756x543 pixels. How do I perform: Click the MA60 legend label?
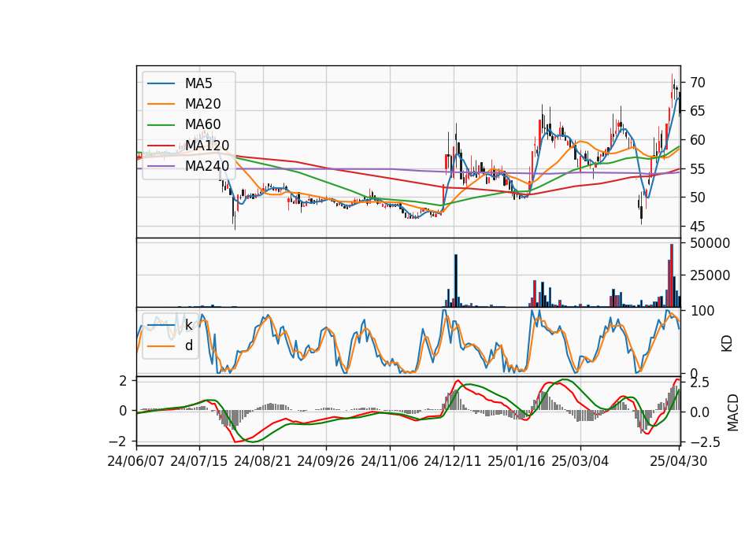[x=202, y=124]
